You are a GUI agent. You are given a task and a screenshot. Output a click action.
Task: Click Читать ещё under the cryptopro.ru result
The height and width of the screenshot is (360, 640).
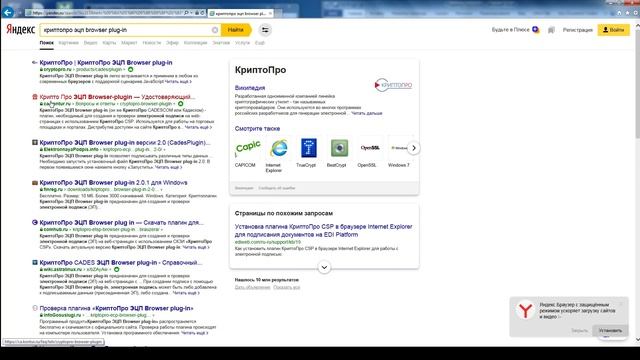coord(178,82)
